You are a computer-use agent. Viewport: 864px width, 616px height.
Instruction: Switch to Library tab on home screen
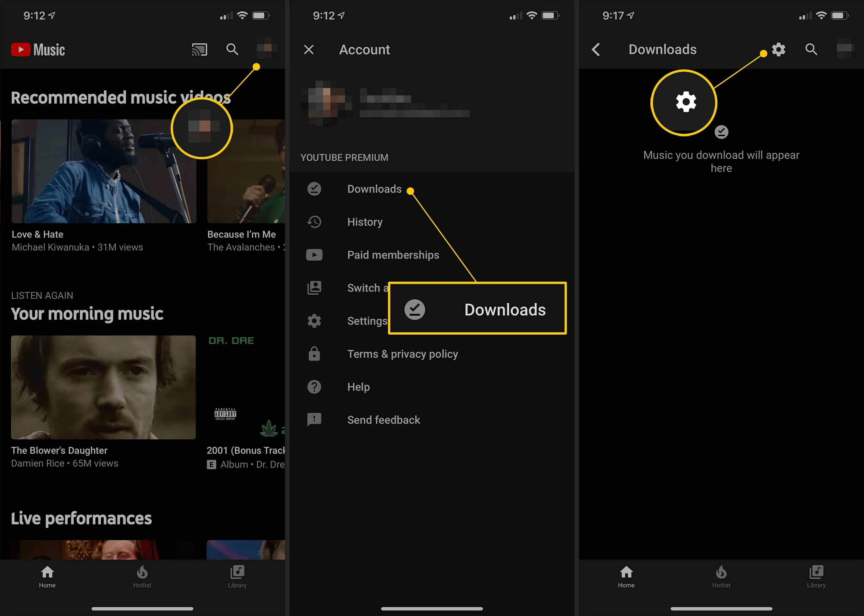tap(237, 577)
